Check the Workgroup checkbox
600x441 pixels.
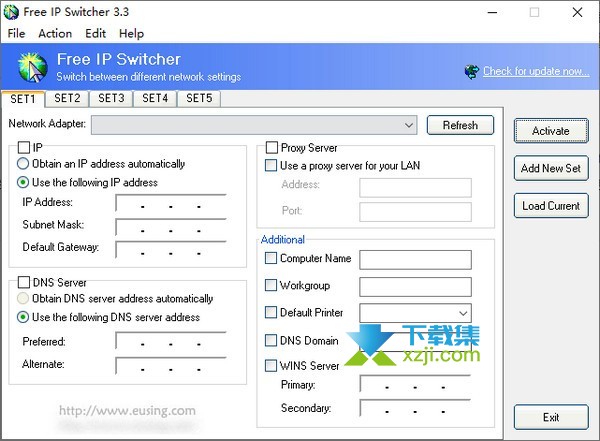point(271,285)
